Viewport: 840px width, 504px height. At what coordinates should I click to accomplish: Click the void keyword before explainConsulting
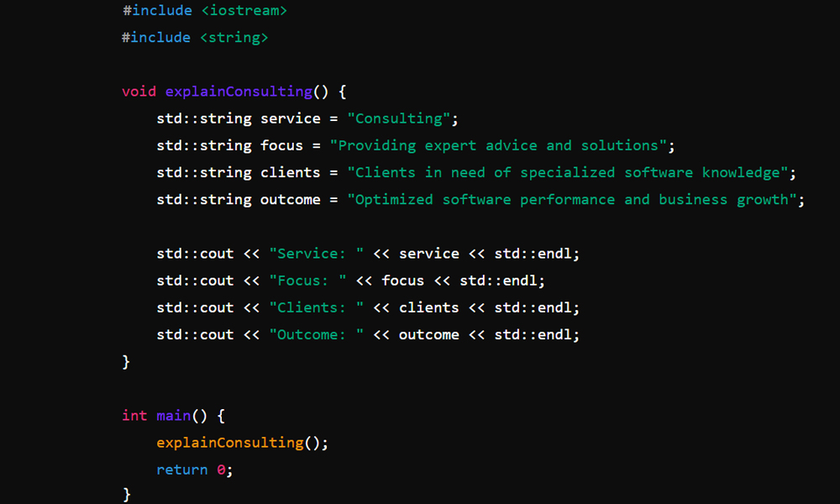(x=139, y=92)
